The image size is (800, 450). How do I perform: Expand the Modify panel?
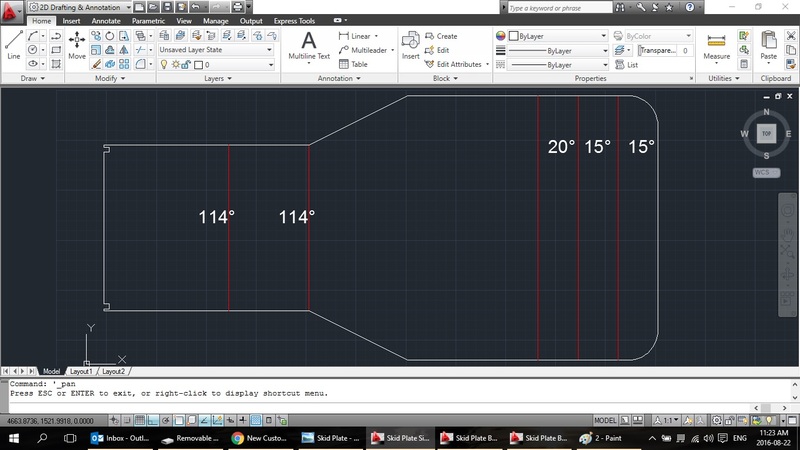(110, 78)
